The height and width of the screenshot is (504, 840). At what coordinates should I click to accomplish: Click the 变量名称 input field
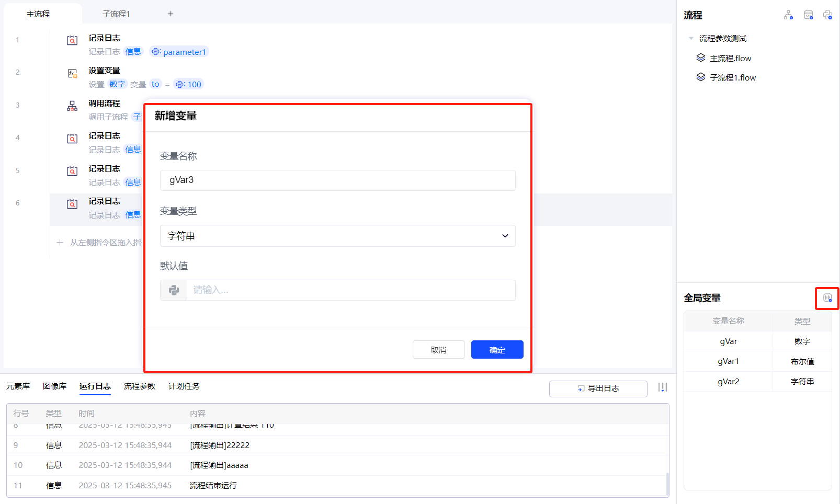(337, 180)
